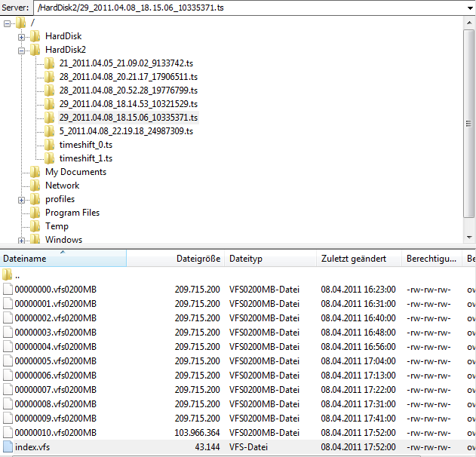This screenshot has width=476, height=457.
Task: Select file 00000001.vfs0200MB
Action: pos(56,304)
